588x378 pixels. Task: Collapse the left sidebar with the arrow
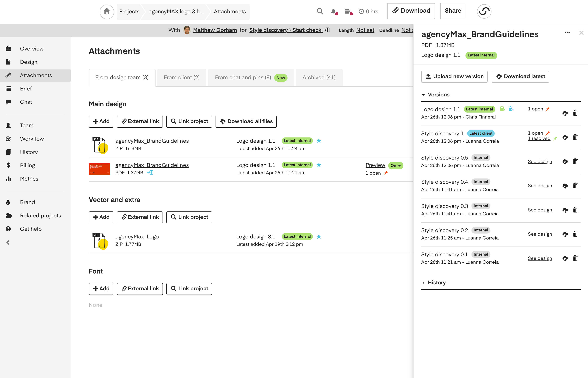pyautogui.click(x=8, y=242)
